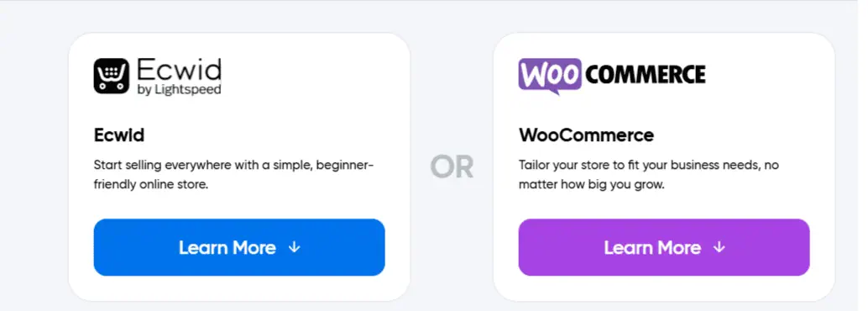Select the bold Ecwid card heading
This screenshot has width=868, height=311.
119,135
